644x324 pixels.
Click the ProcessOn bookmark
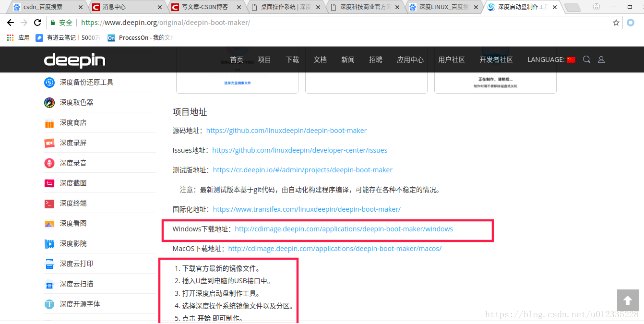[140, 37]
